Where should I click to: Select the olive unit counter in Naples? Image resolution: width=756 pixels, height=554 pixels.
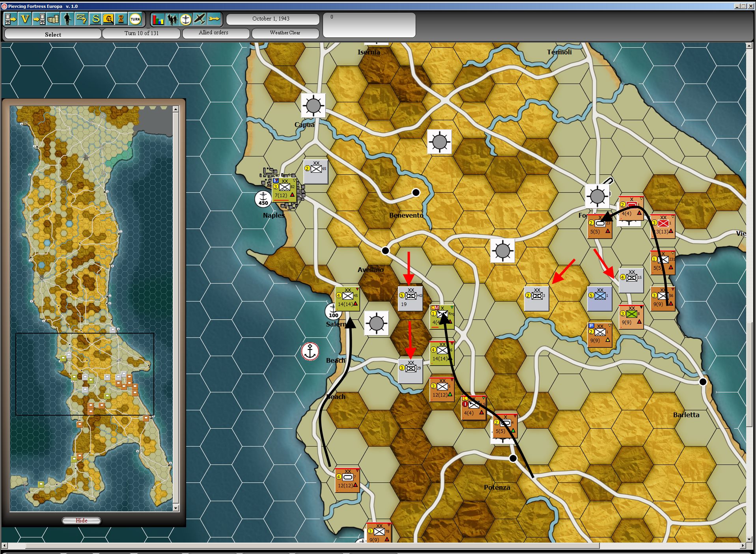284,190
